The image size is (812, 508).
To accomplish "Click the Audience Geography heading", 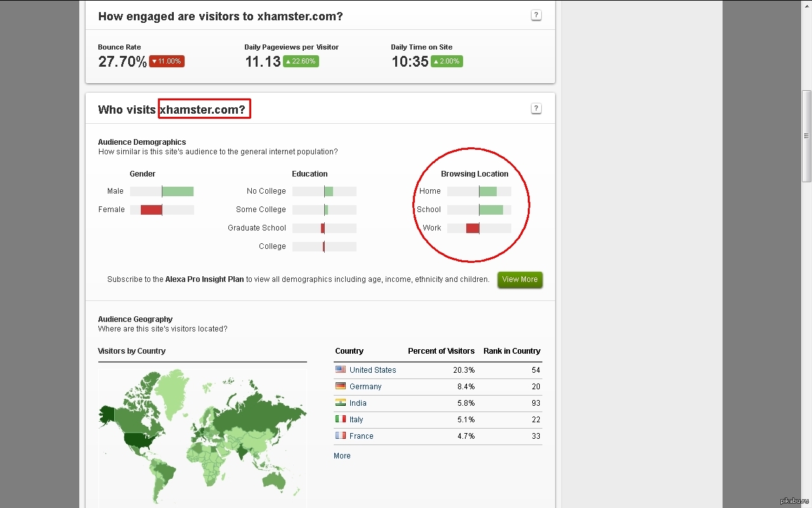I will click(135, 319).
